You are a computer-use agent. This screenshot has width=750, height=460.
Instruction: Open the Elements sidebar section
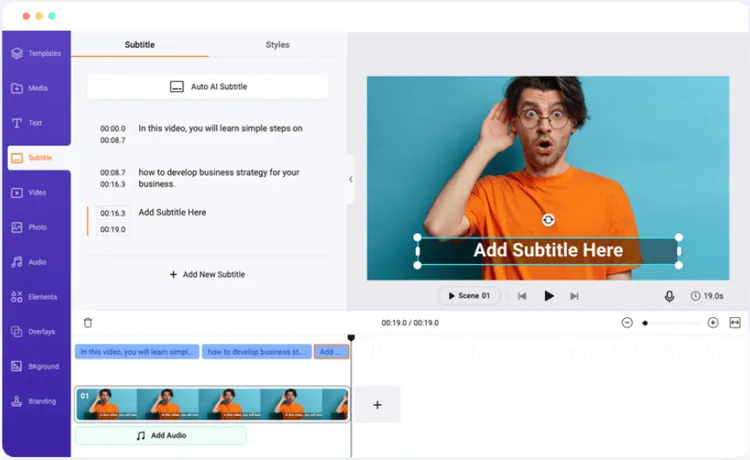[x=36, y=297]
